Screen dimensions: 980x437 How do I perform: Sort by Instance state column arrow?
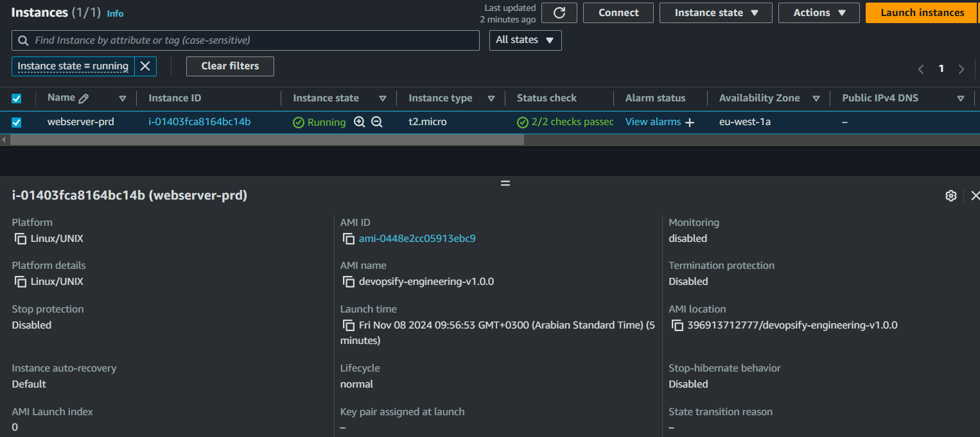(x=383, y=99)
